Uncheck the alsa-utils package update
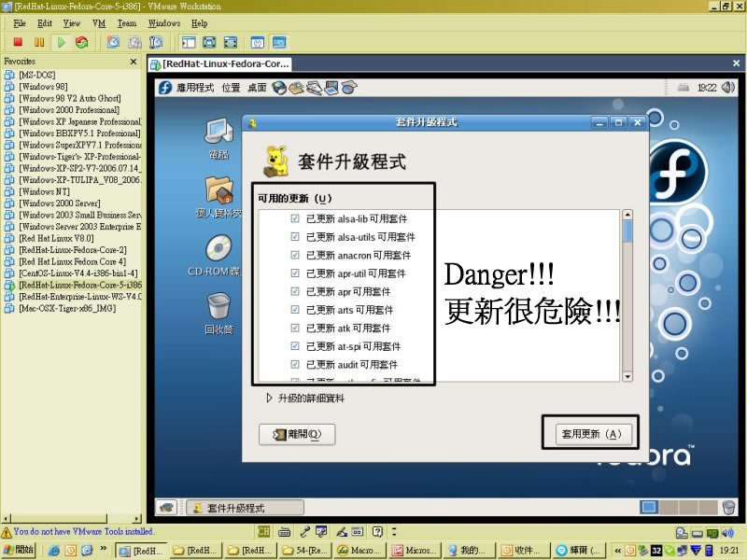 click(295, 237)
